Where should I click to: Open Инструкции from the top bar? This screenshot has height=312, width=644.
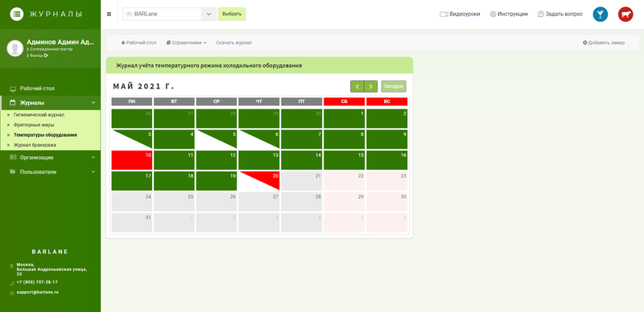click(509, 14)
